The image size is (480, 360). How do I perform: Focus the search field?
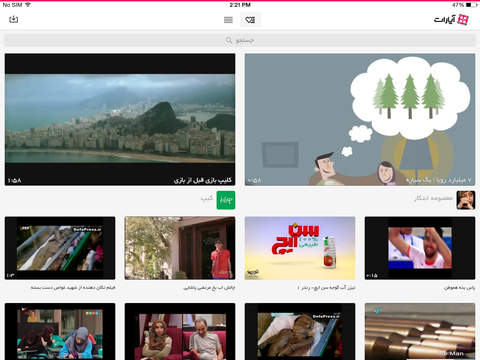coord(240,40)
